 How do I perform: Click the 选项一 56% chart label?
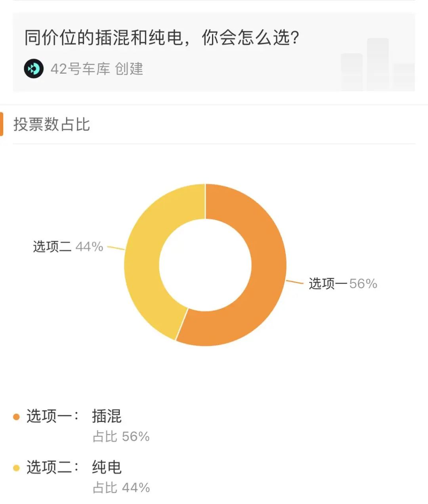[x=343, y=283]
